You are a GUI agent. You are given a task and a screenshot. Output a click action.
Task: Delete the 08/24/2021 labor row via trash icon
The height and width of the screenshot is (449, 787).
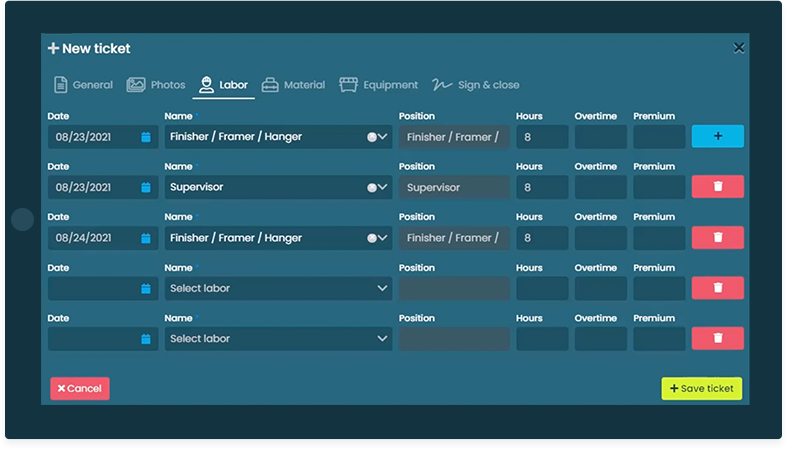tap(717, 238)
